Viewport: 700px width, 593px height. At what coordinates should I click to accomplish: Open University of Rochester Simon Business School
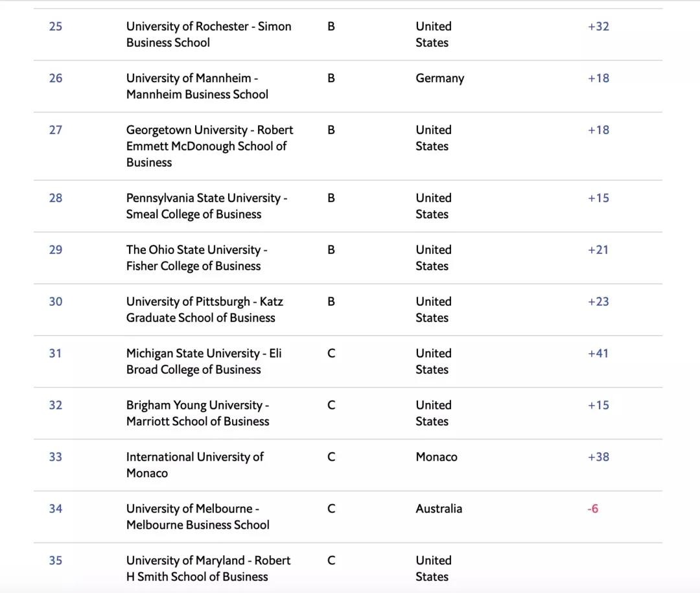point(208,34)
